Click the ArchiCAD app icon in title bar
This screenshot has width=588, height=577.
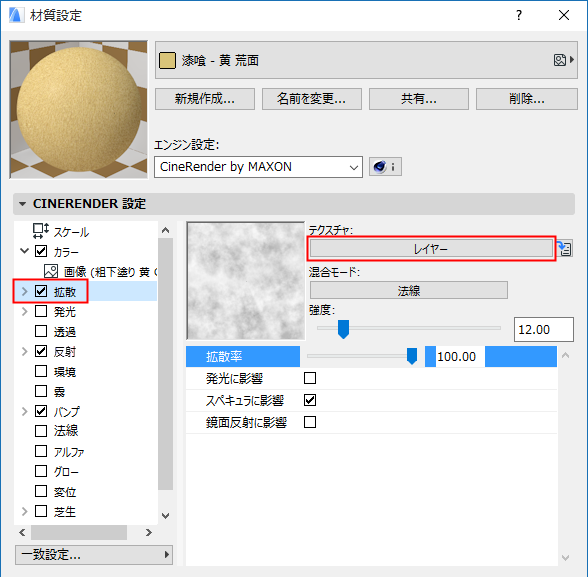point(16,15)
